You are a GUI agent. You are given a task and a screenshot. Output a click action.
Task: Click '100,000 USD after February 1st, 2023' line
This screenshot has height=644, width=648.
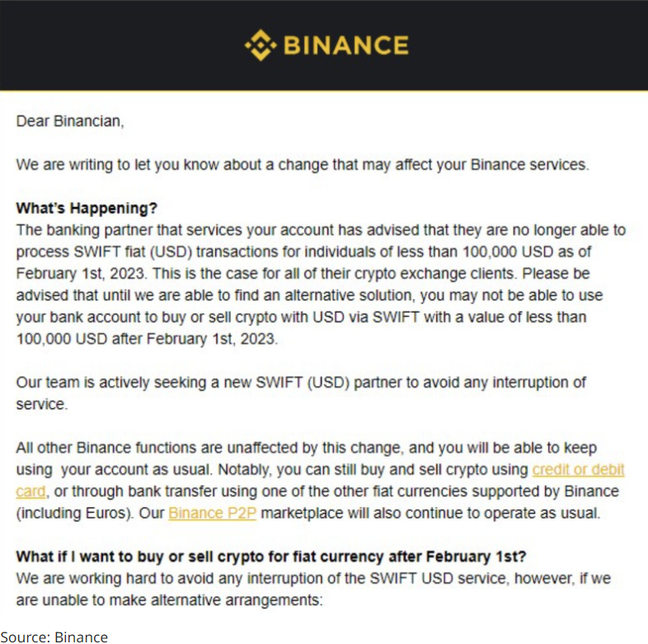click(147, 339)
